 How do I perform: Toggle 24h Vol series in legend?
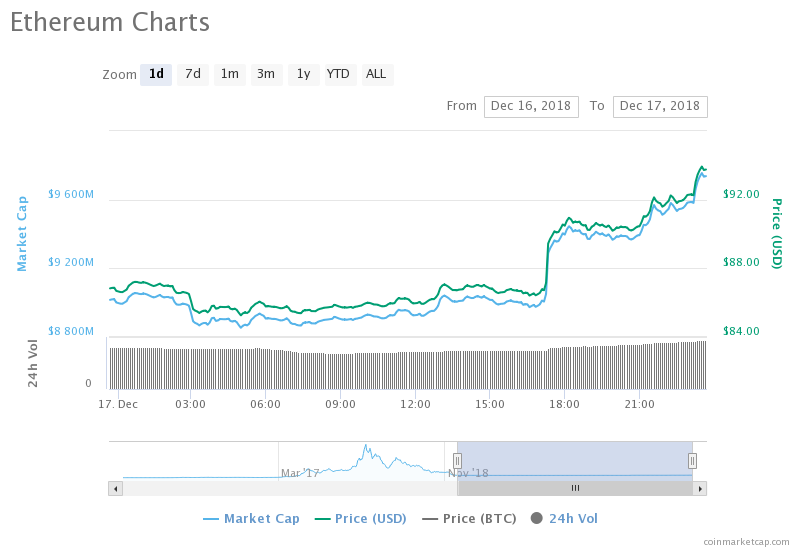pyautogui.click(x=564, y=519)
